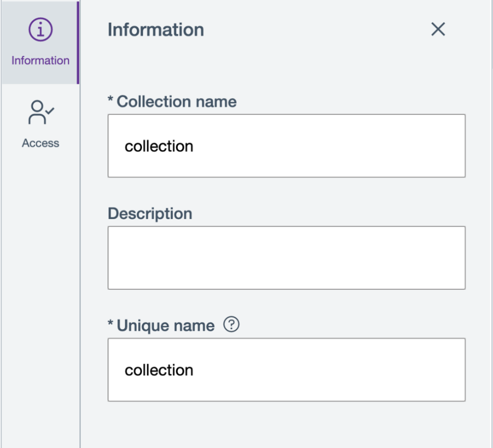This screenshot has width=493, height=448.
Task: Click the 'collection' text in Collection name
Action: [x=159, y=146]
